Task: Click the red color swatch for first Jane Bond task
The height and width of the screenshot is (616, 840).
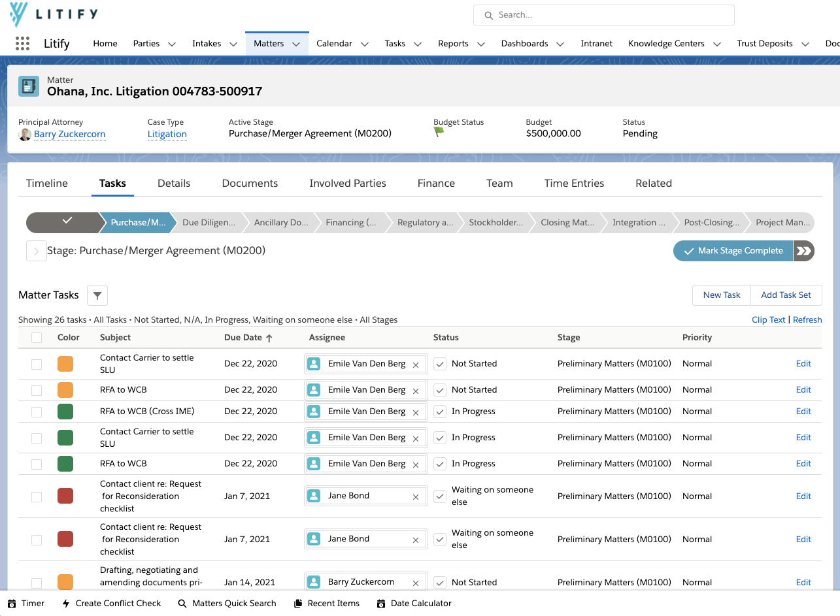Action: (x=65, y=496)
